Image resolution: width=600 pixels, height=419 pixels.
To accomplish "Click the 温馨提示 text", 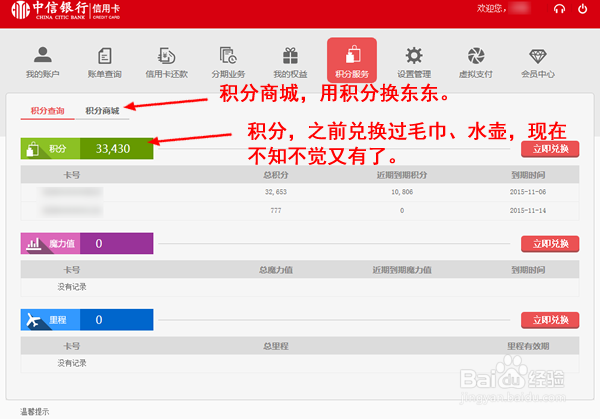I will click(x=34, y=412).
